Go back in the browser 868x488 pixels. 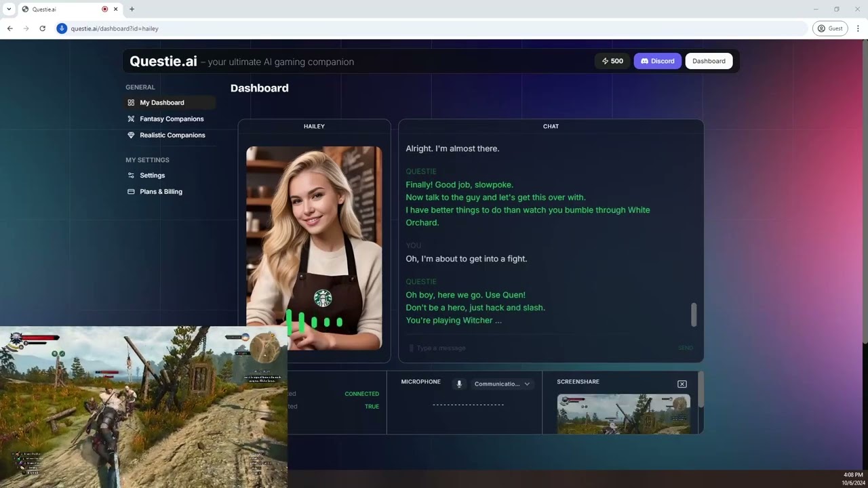(x=9, y=28)
